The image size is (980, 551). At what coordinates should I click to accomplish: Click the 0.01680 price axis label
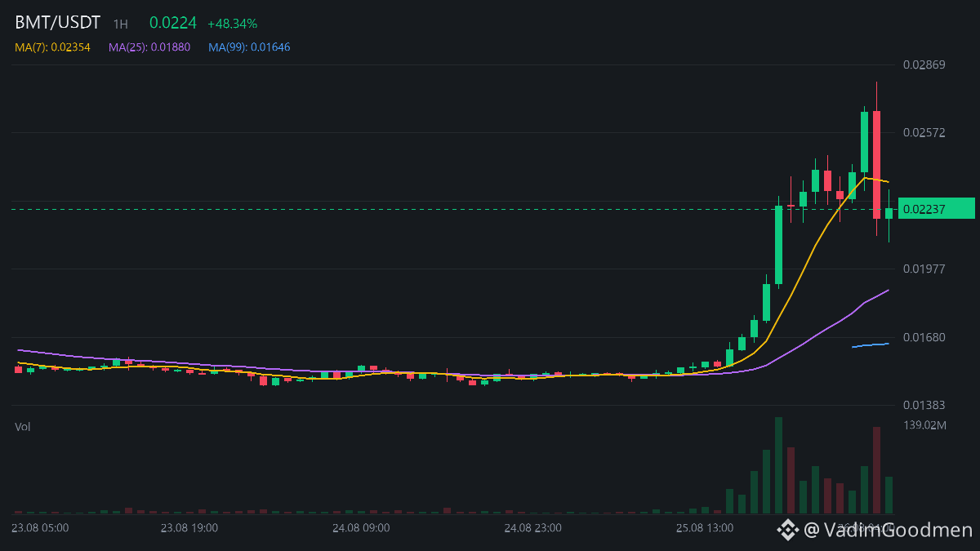pyautogui.click(x=924, y=337)
